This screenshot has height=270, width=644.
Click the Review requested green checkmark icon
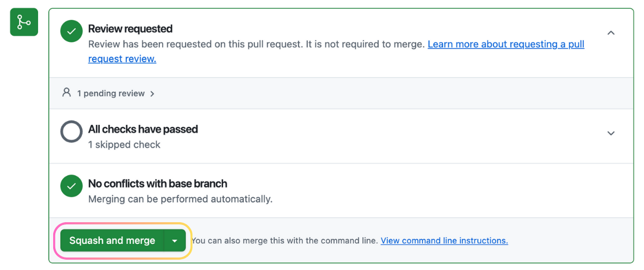tap(71, 32)
